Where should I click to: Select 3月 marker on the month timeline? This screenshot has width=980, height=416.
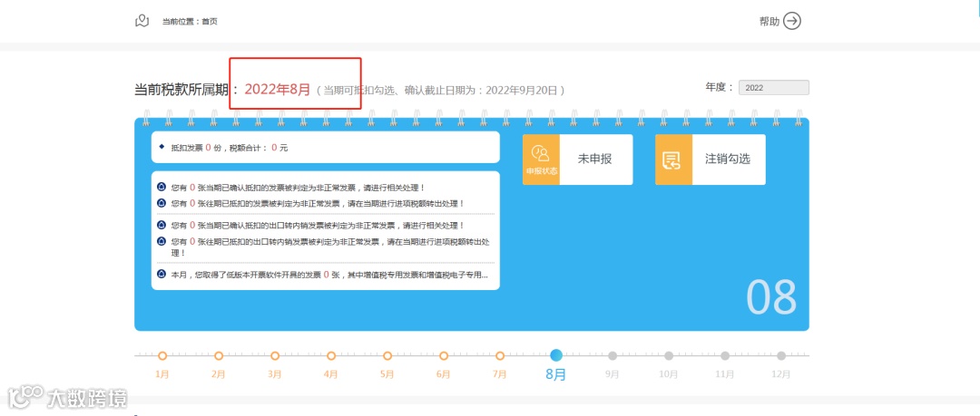[x=274, y=356]
